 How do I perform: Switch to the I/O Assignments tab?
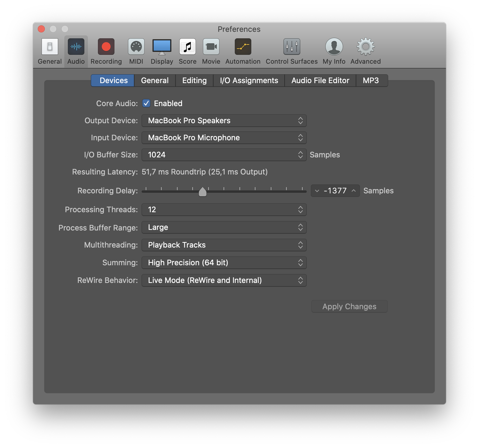tap(249, 80)
